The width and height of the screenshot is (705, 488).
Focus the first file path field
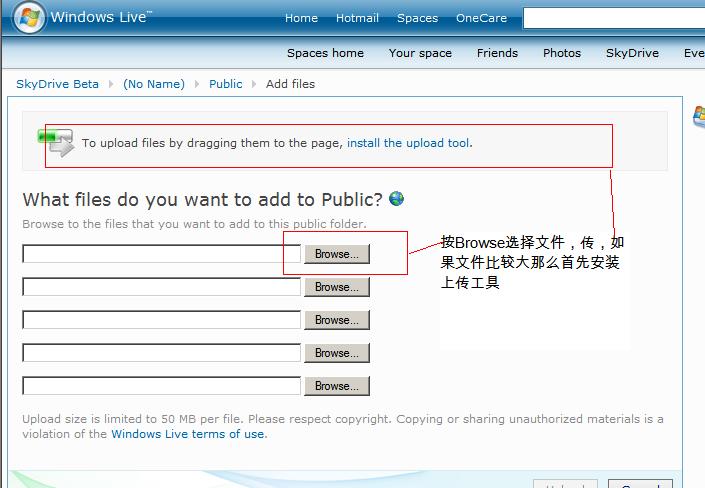click(161, 254)
